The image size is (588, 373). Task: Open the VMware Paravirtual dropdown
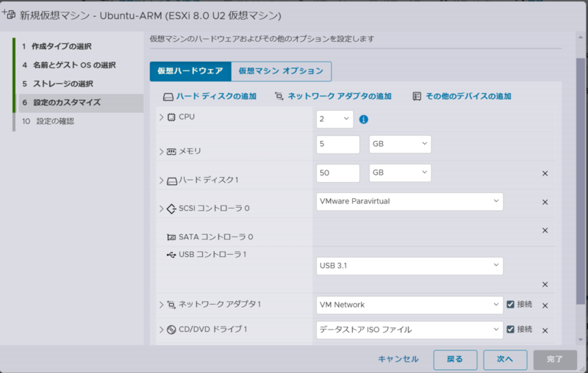click(409, 201)
